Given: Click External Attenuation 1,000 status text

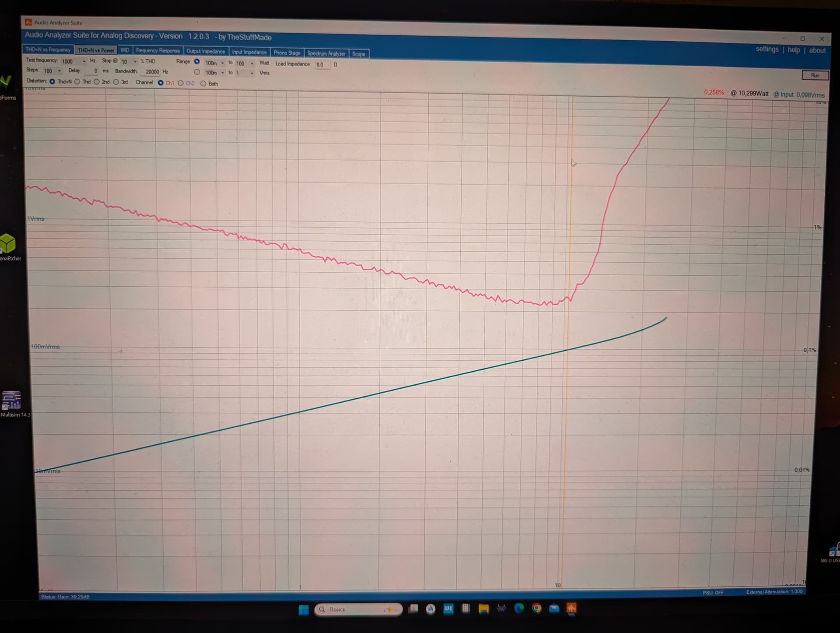Looking at the screenshot, I should pyautogui.click(x=774, y=592).
